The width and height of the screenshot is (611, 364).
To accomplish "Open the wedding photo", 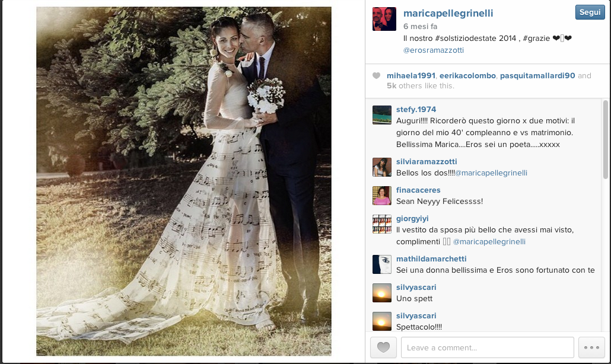I will tap(184, 181).
